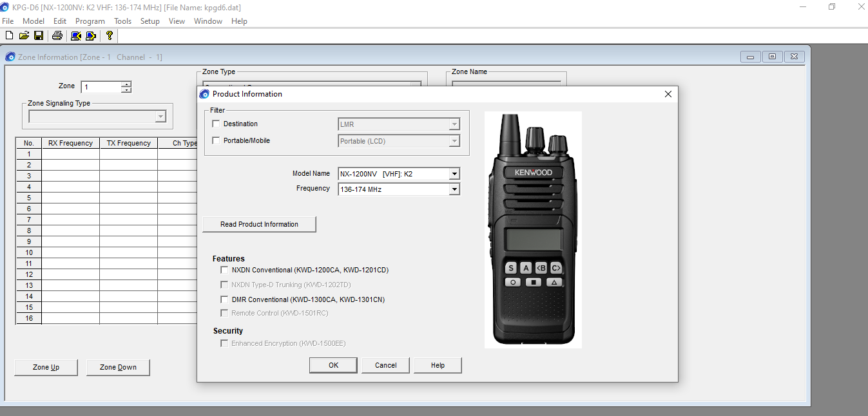Click the NXDN Type-D Trunking checkbox
Viewport: 868px width, 416px height.
[224, 284]
